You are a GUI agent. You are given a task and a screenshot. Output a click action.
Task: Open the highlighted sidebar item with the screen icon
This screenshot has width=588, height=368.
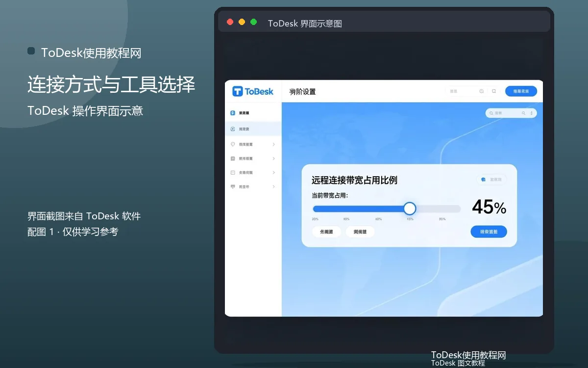253,129
